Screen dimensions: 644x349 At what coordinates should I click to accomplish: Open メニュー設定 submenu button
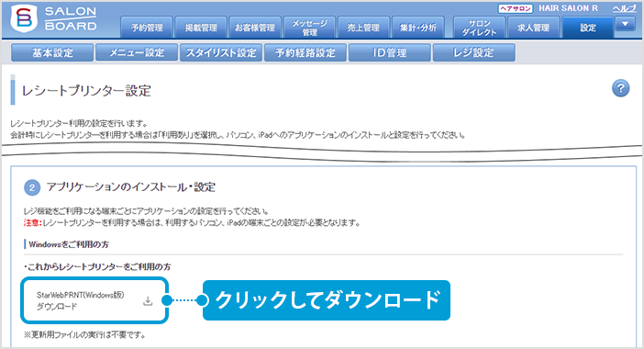click(137, 52)
